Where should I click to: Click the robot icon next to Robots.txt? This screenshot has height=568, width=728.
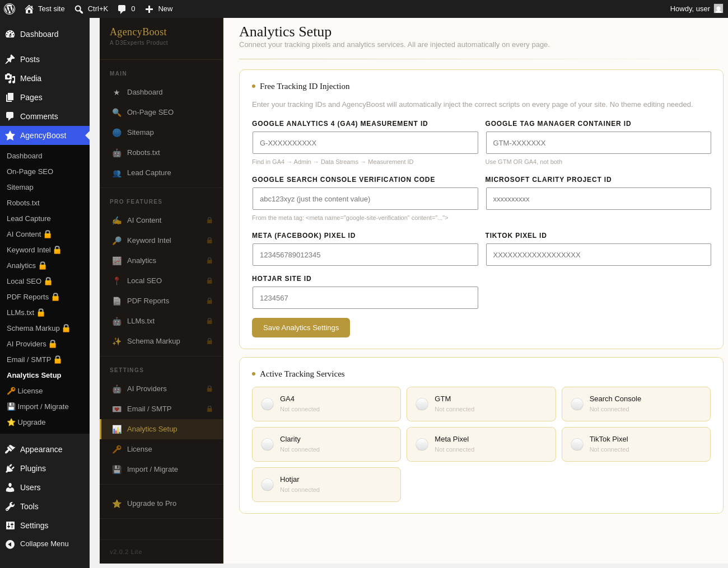[116, 153]
